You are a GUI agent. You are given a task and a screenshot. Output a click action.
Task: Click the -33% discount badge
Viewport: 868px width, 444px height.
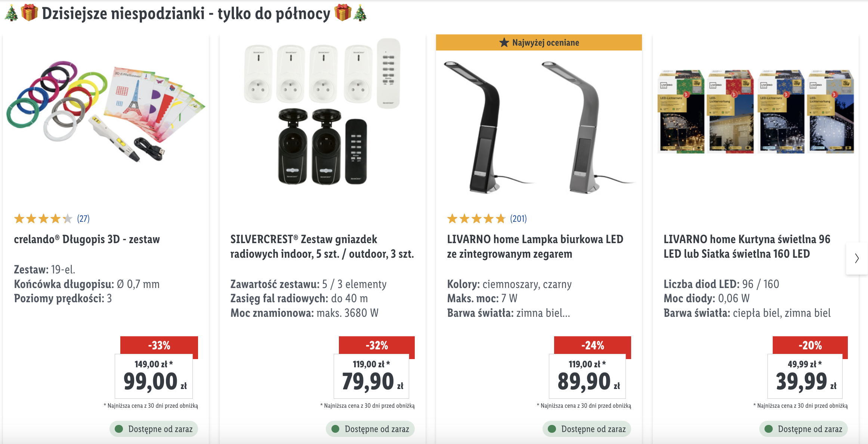coord(158,346)
